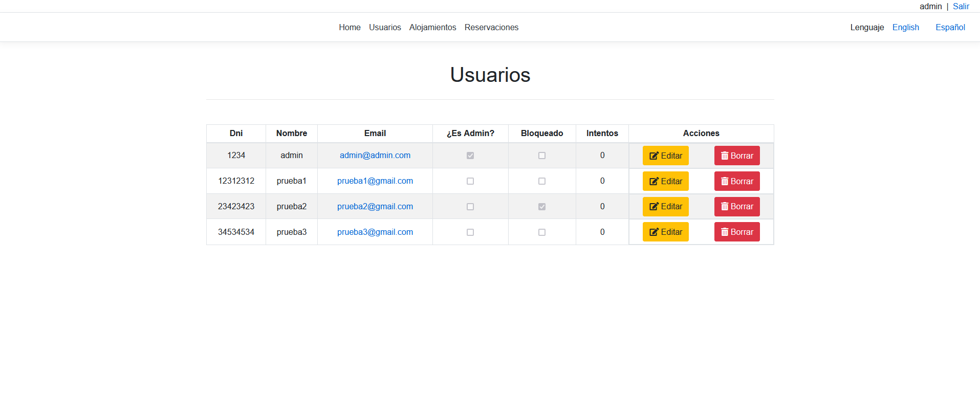980x396 pixels.
Task: Log out using the Salir link
Action: [961, 6]
